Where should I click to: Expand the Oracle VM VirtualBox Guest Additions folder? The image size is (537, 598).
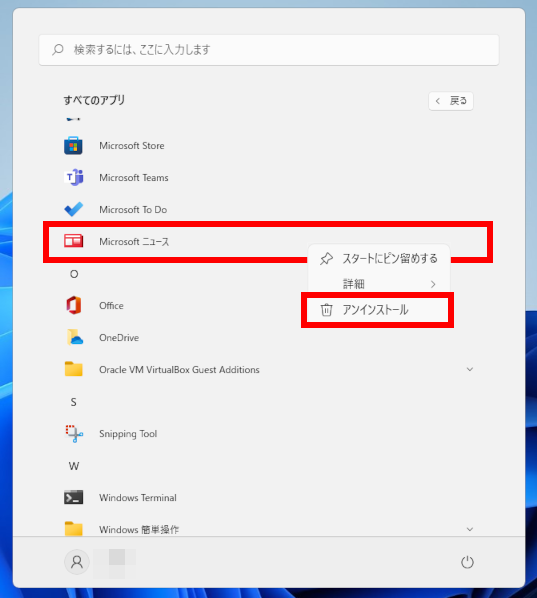click(470, 369)
